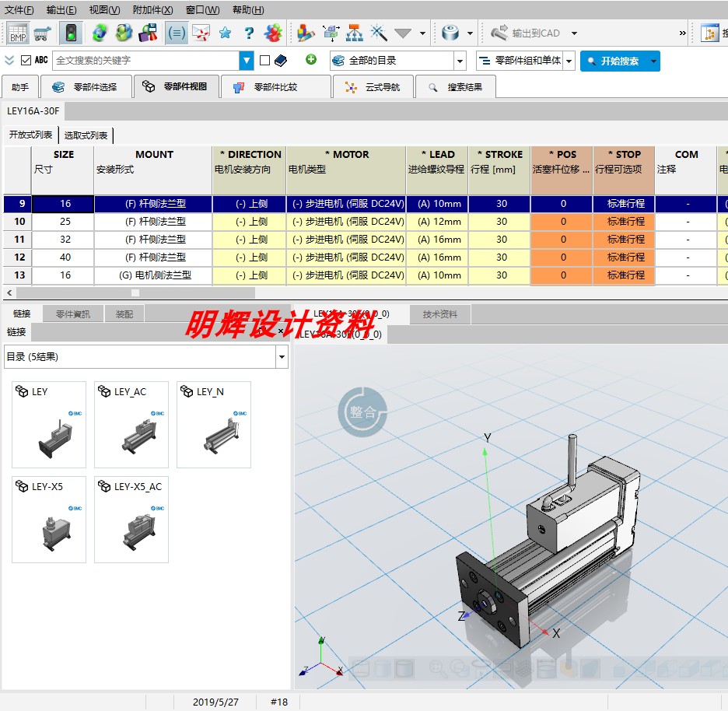This screenshot has width=728, height=711.
Task: Click the green plus add icon
Action: 311,59
